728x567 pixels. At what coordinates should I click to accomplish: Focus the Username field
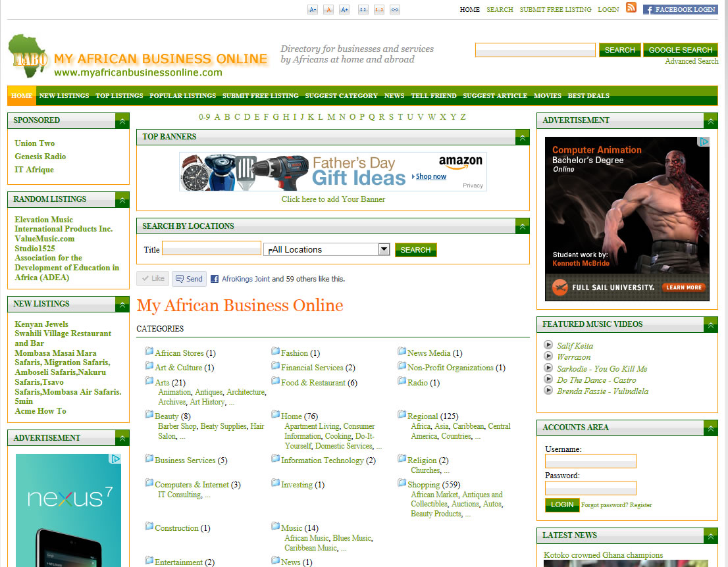click(x=590, y=461)
